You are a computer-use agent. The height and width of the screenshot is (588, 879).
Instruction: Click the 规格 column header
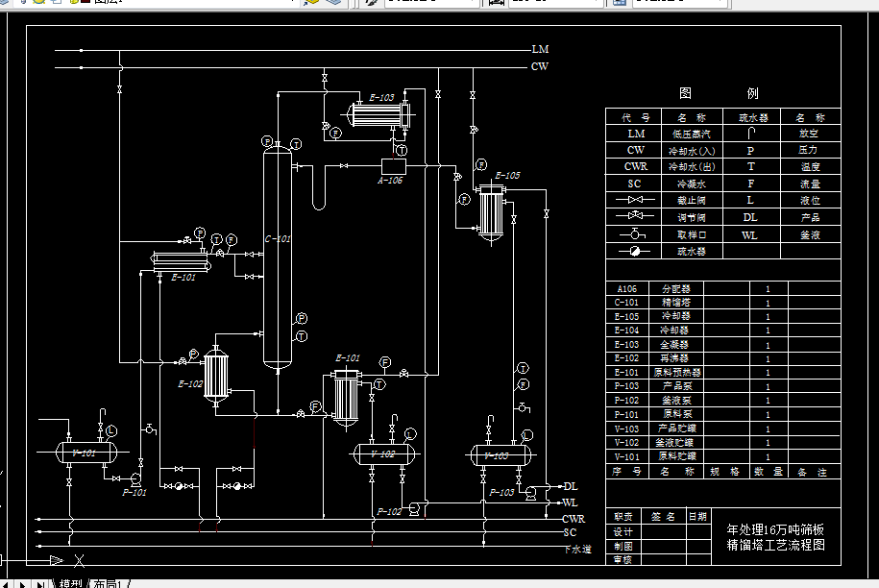pos(725,472)
